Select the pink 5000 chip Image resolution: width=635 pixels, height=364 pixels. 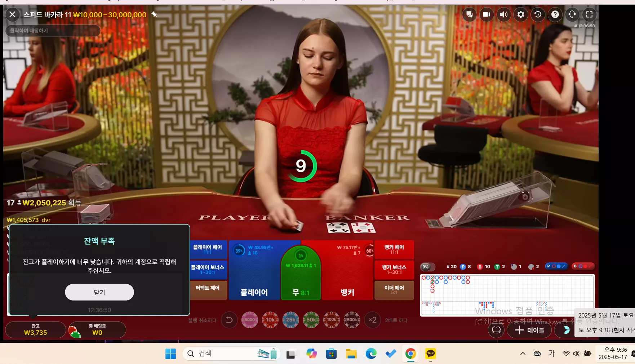(250, 320)
